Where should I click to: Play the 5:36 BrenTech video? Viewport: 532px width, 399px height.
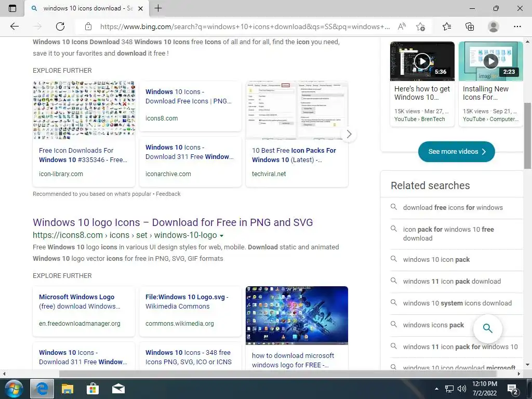422,61
